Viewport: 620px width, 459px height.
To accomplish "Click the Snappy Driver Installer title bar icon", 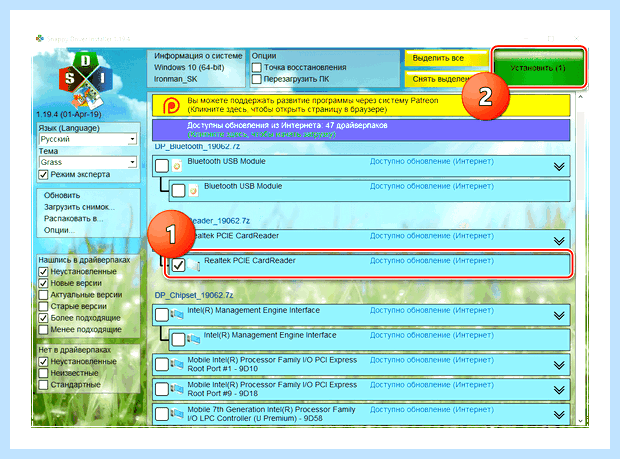I will coord(40,38).
